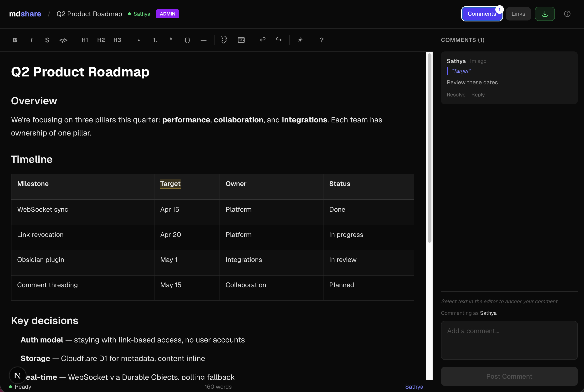Open the Comments panel

point(482,14)
